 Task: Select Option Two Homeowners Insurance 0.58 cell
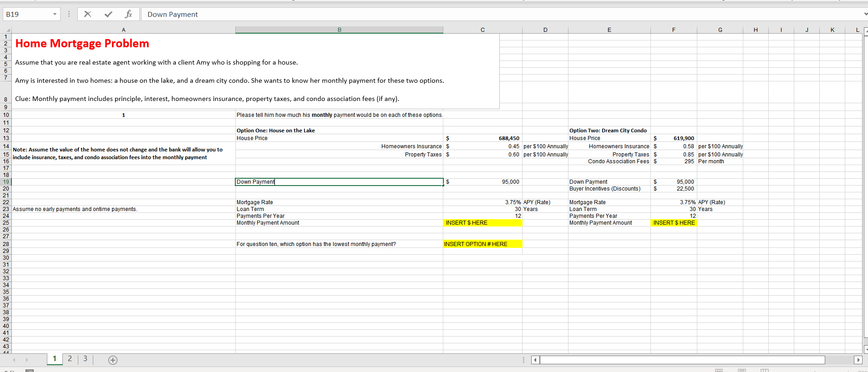(674, 146)
